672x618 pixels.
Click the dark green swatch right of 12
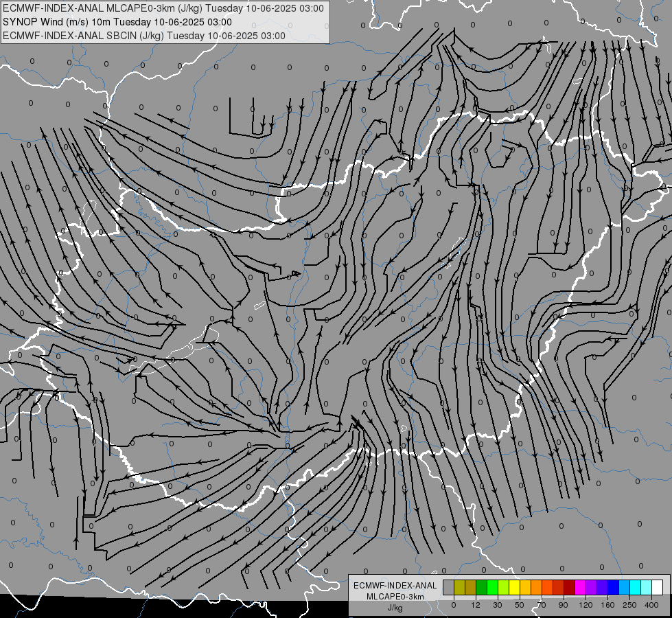tap(482, 588)
